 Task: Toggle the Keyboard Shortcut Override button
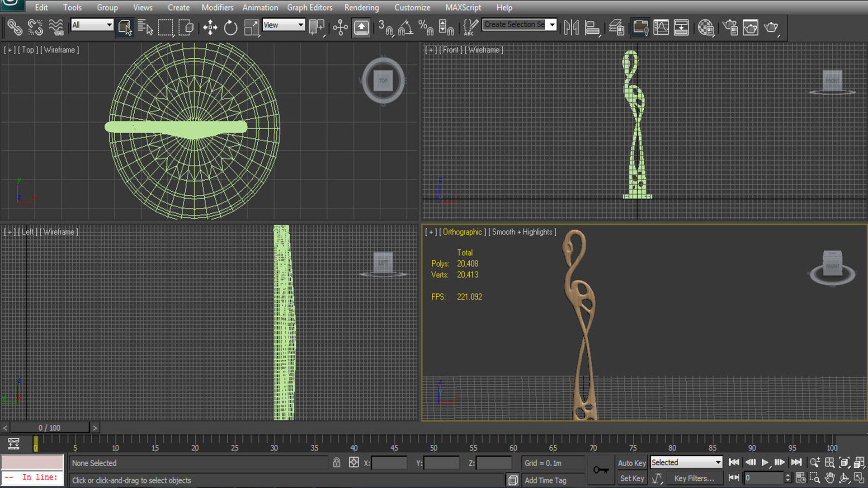(x=361, y=27)
